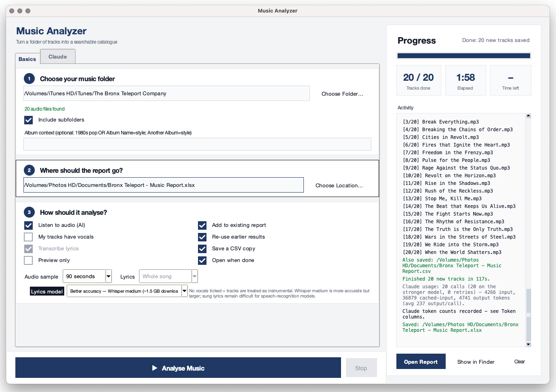
Task: Click the "Also saved:" Music Report.csv log line
Action: [452, 266]
